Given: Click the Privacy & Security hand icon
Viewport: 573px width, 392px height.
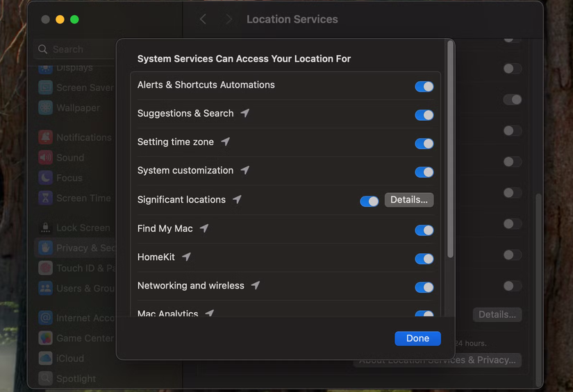Looking at the screenshot, I should (45, 248).
